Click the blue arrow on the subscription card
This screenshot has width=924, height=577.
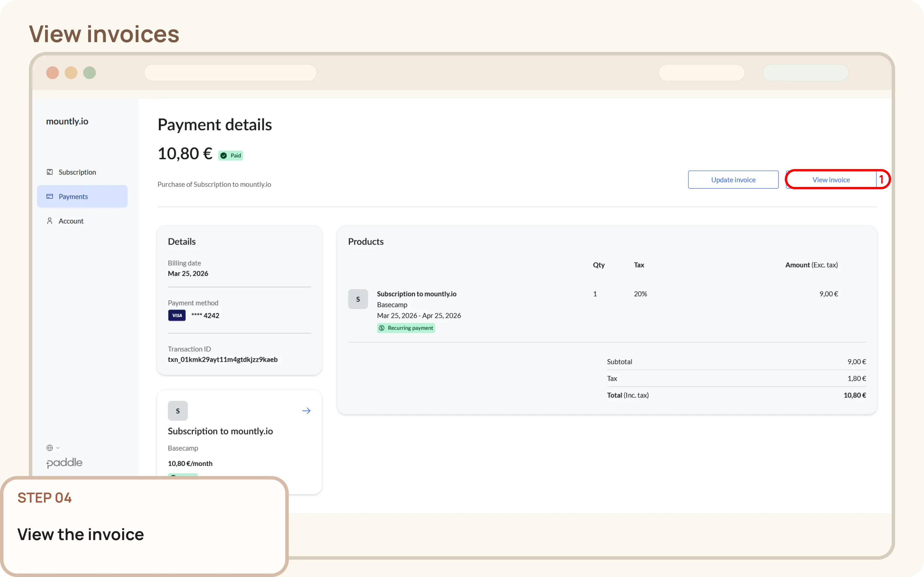click(x=307, y=410)
